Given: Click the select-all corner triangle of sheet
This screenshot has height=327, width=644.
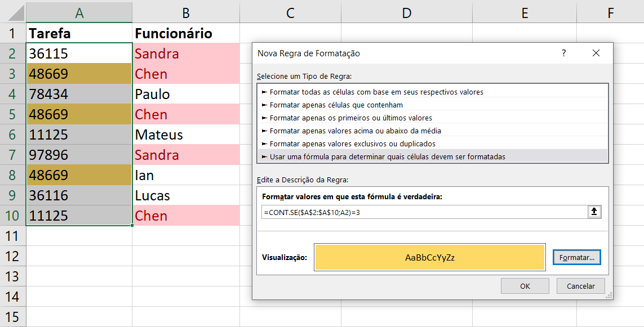Looking at the screenshot, I should point(16,13).
